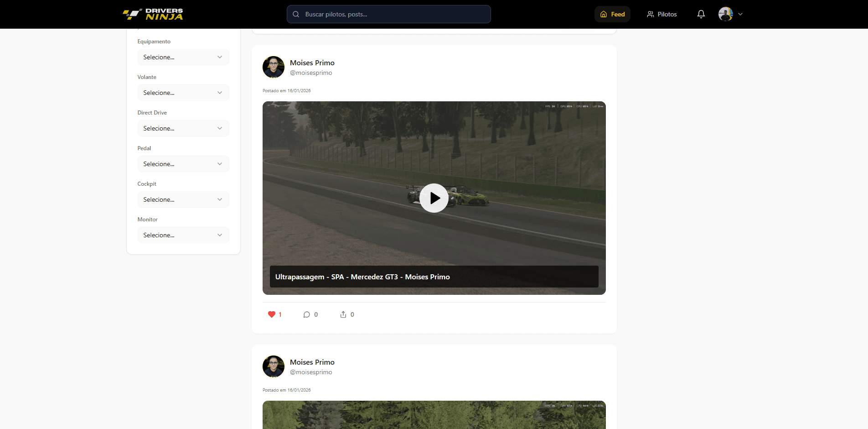Open comments on the Ultrapassagem post
The width and height of the screenshot is (868, 429).
(x=307, y=314)
